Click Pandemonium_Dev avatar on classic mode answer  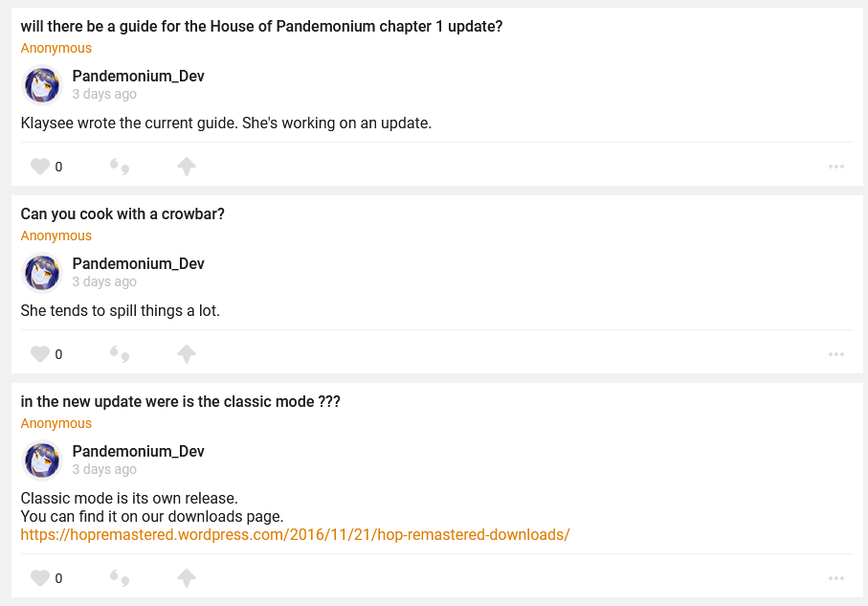pyautogui.click(x=42, y=460)
